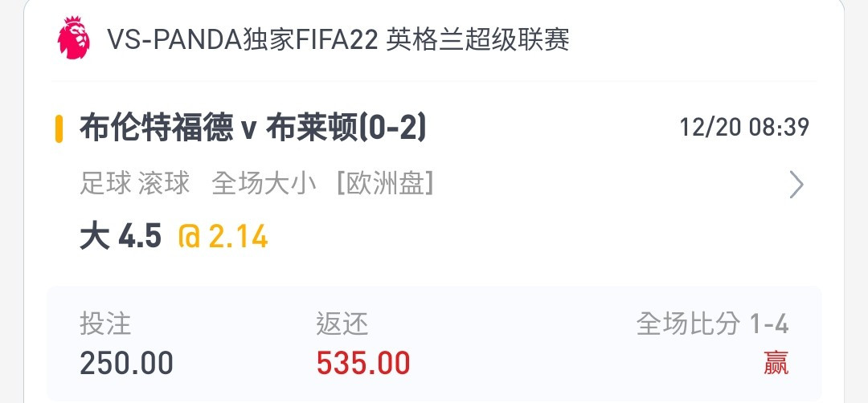Click the 全场比分 1-4 final score text

pyautogui.click(x=712, y=324)
